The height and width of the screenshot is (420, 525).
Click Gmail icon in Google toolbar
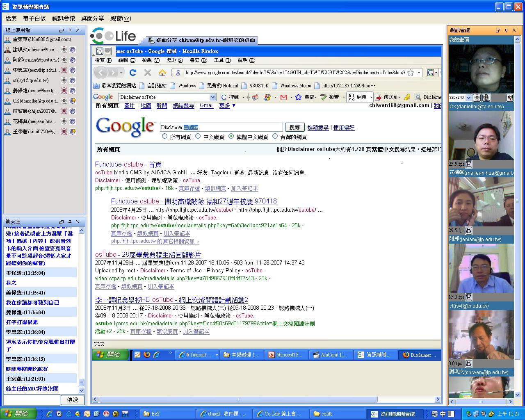pyautogui.click(x=283, y=97)
